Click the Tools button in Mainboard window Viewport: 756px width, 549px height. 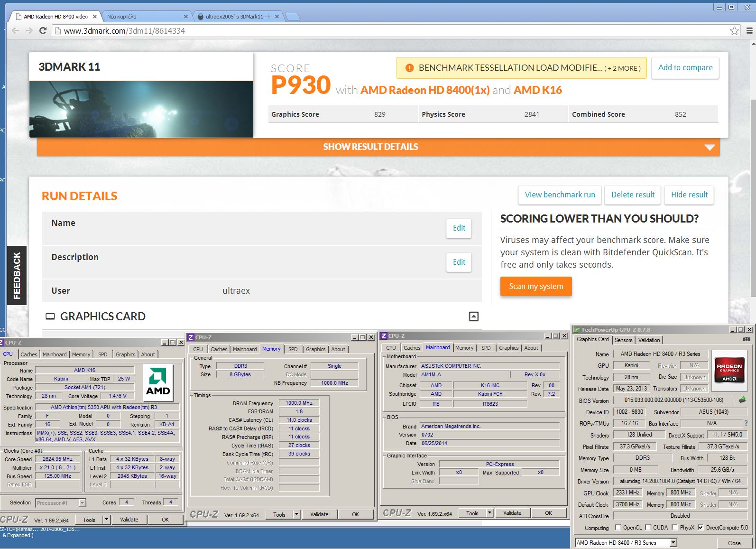tap(472, 513)
